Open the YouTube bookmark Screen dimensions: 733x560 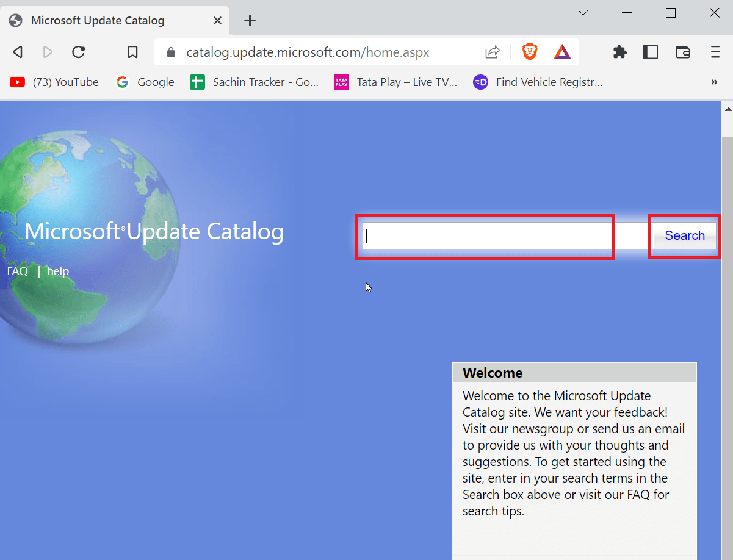click(54, 82)
